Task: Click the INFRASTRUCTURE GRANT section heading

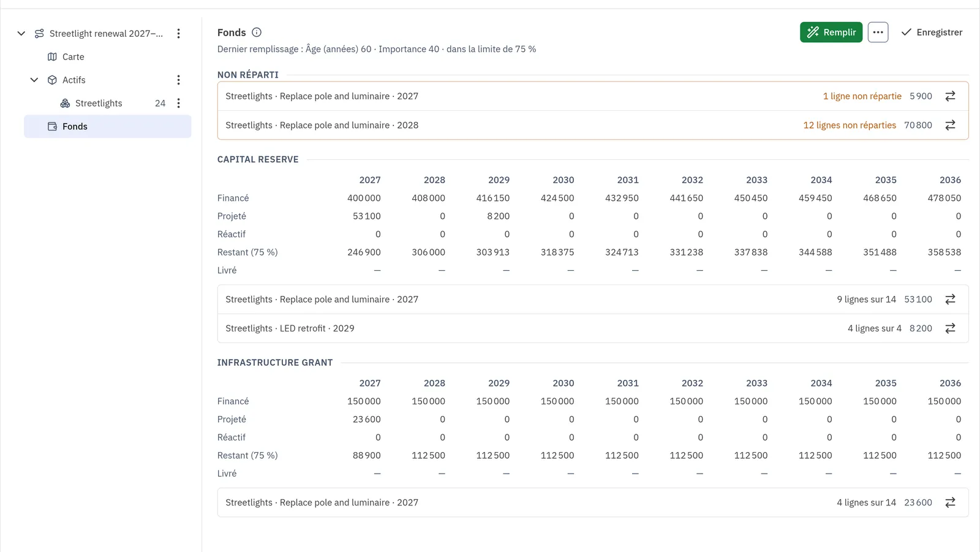Action: pyautogui.click(x=275, y=363)
